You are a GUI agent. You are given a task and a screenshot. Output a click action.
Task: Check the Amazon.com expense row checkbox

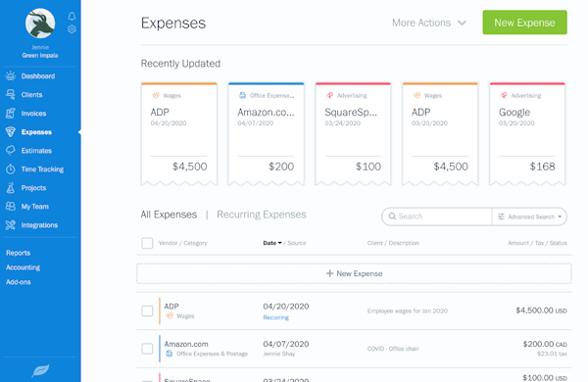click(x=147, y=349)
